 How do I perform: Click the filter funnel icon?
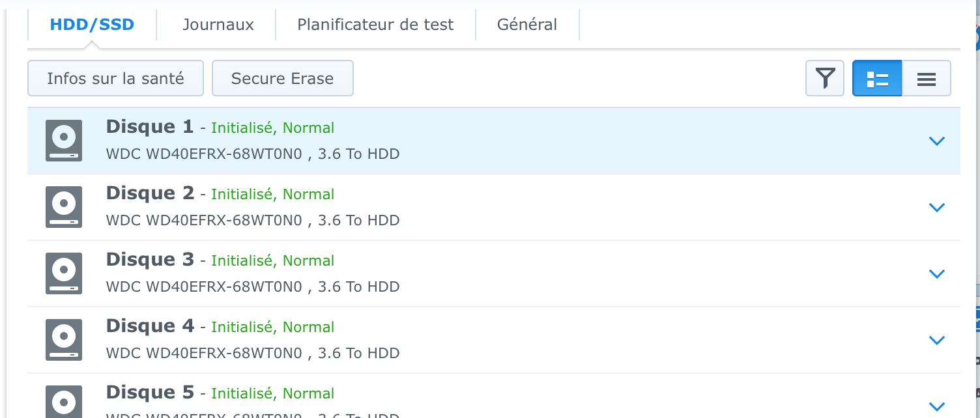click(825, 79)
